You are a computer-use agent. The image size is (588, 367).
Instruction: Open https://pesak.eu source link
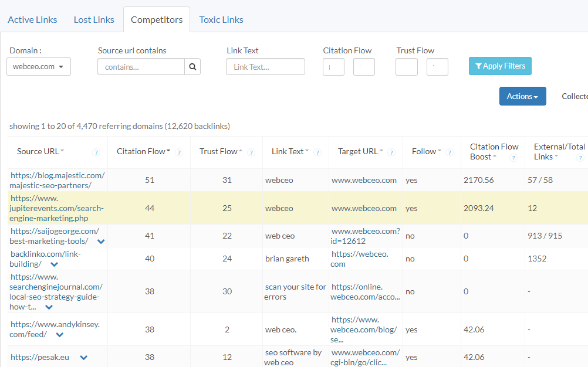[40, 357]
